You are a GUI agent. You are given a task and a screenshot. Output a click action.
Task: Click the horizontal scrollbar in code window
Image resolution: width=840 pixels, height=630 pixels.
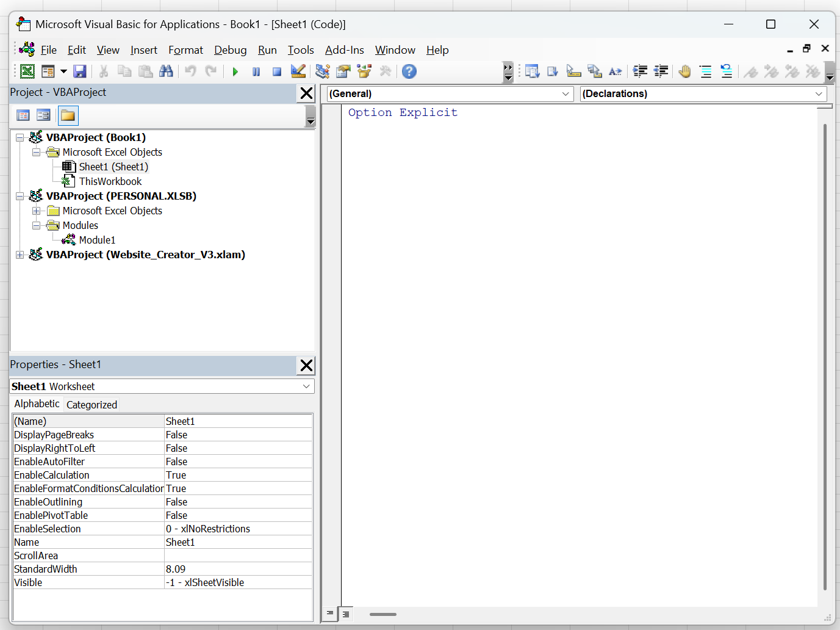click(x=383, y=614)
